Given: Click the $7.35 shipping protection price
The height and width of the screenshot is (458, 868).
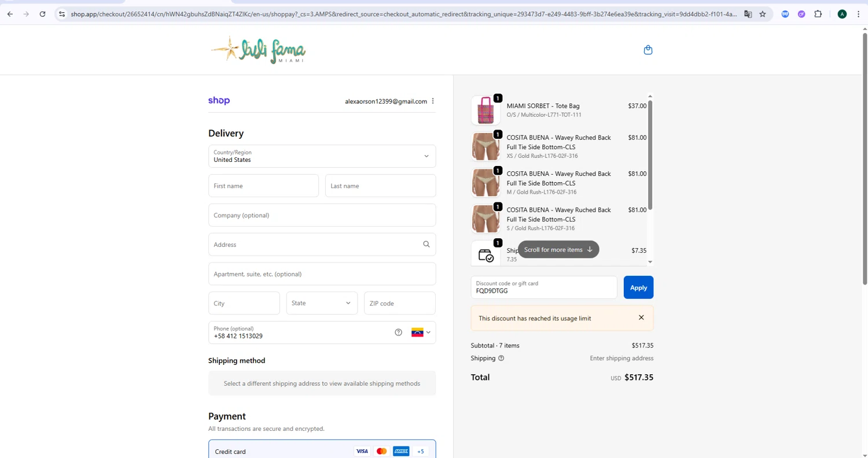Looking at the screenshot, I should (x=639, y=250).
